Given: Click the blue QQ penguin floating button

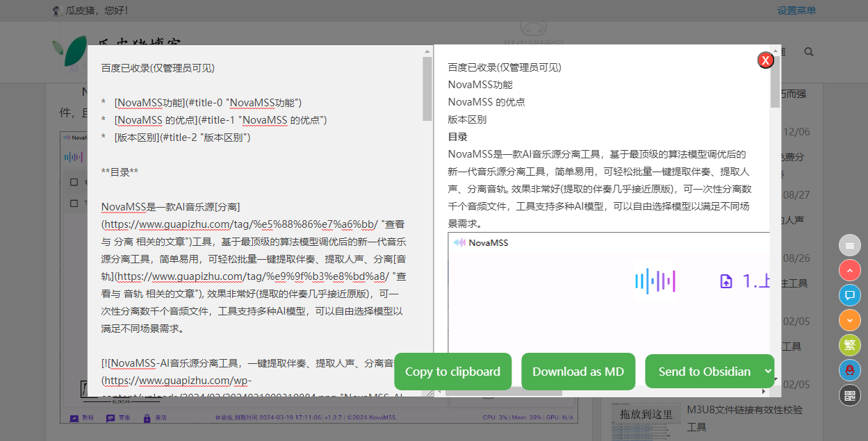Looking at the screenshot, I should pos(850,370).
